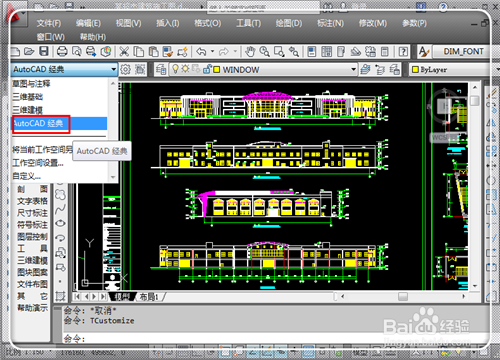
Task: Click 图层控制 in Tangent side menu
Action: point(32,237)
